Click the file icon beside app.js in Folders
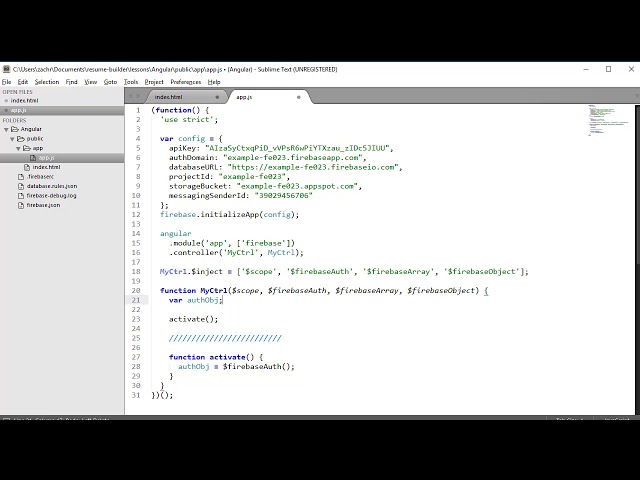 tap(33, 158)
